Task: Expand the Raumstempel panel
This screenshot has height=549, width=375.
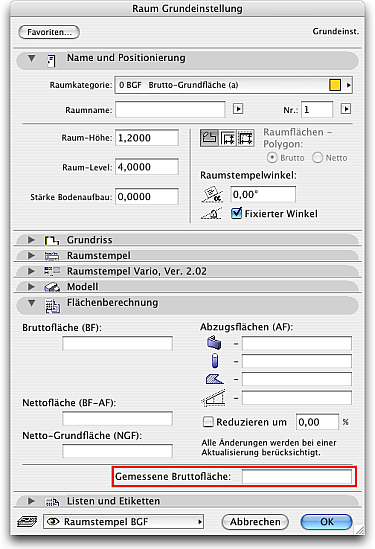Action: [x=32, y=255]
